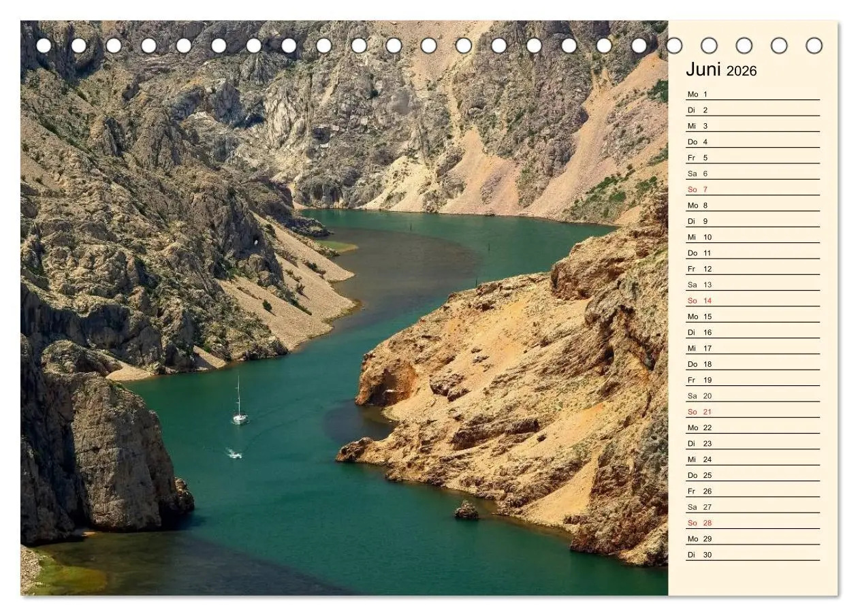Select the 'Do 4' calendar row

point(752,142)
